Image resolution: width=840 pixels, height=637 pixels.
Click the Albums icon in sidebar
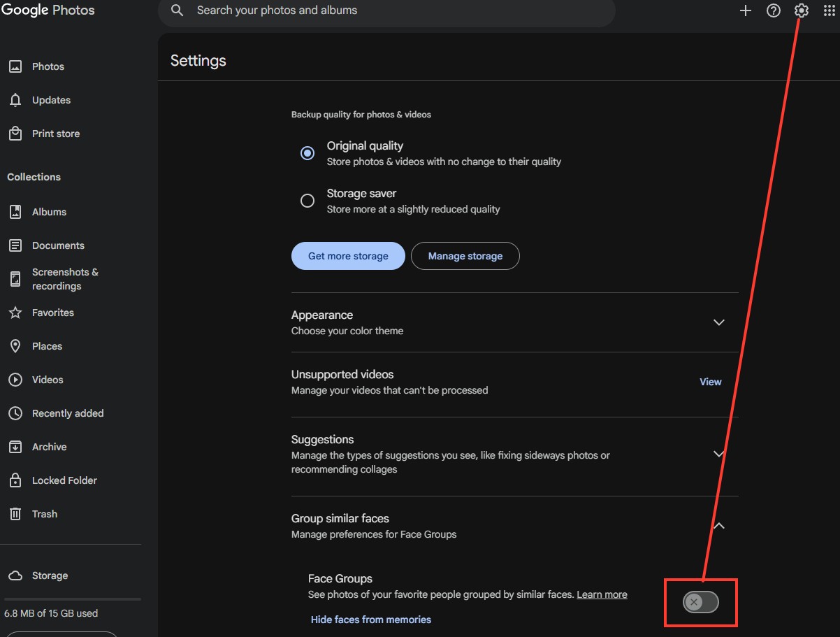click(x=15, y=212)
